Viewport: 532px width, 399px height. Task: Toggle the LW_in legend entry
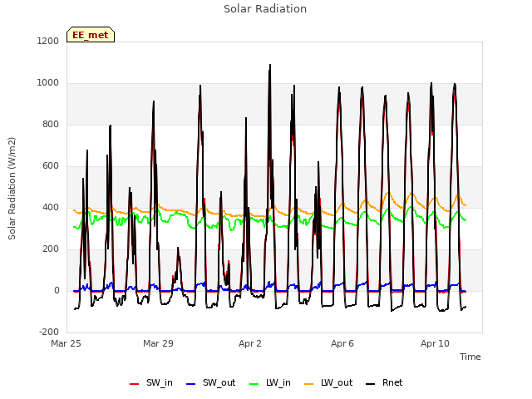click(269, 382)
